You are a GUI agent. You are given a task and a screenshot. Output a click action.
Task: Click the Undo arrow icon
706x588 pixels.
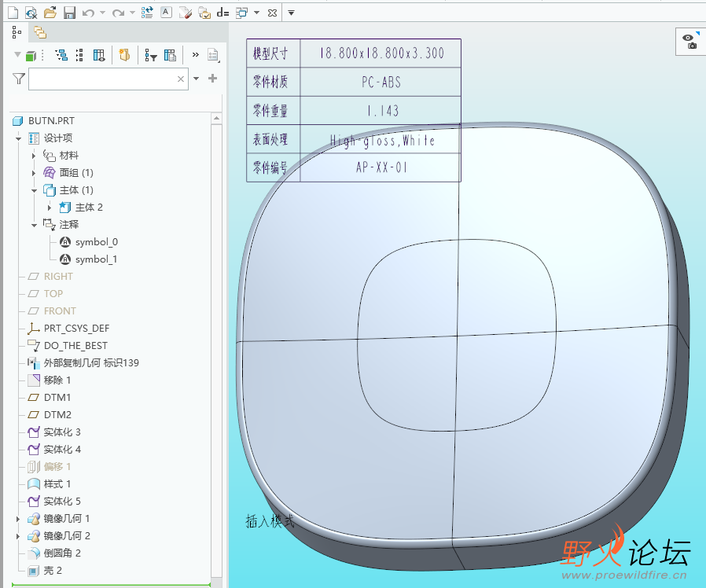click(x=87, y=13)
